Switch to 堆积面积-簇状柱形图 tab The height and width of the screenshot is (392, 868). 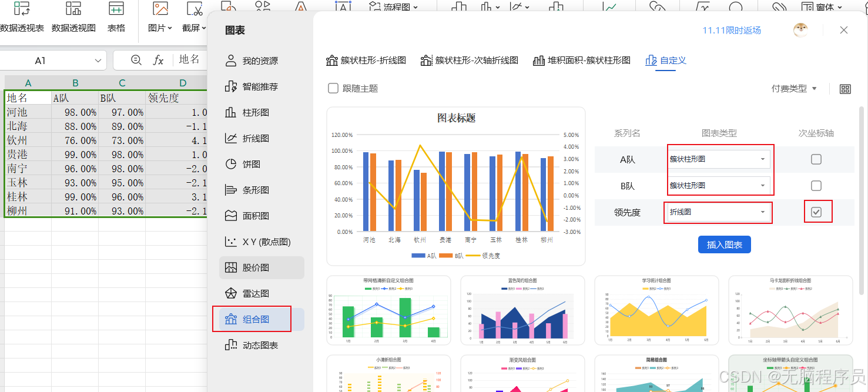pyautogui.click(x=581, y=60)
